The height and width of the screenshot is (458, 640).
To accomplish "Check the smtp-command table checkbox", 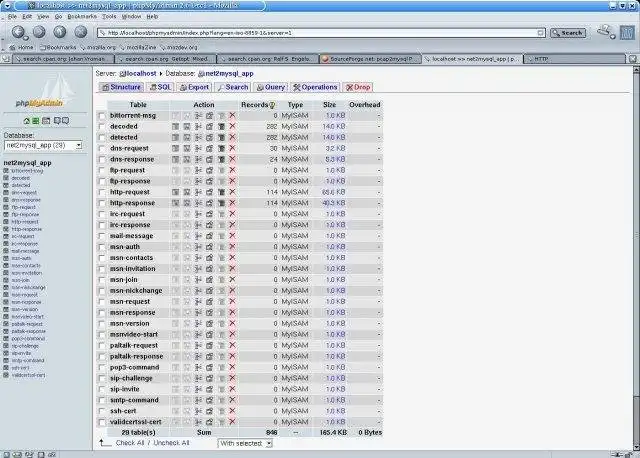I will (102, 400).
